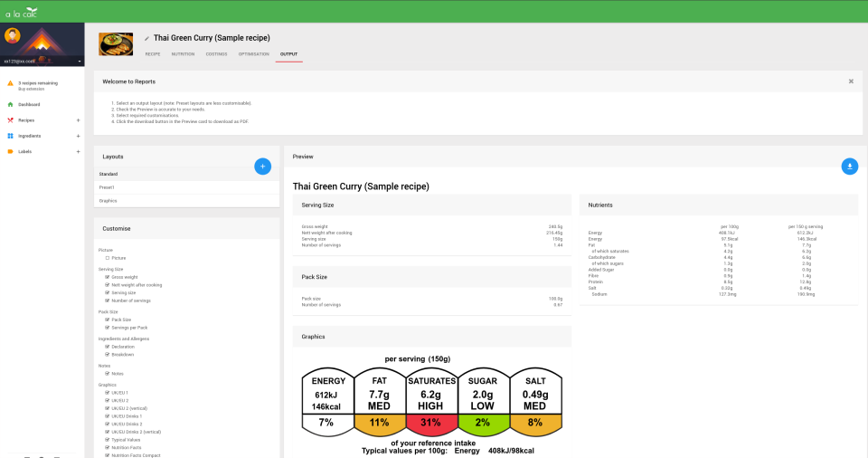Select the Preset1 layout

point(186,187)
